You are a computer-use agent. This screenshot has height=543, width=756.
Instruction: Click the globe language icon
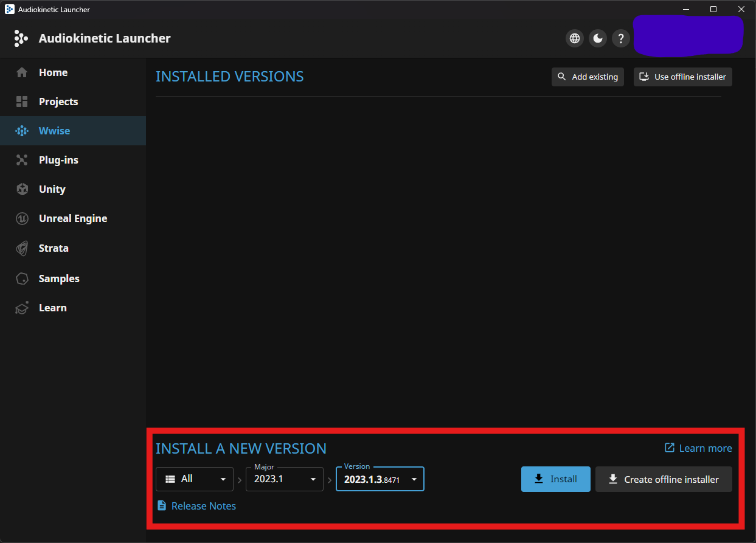click(x=574, y=38)
